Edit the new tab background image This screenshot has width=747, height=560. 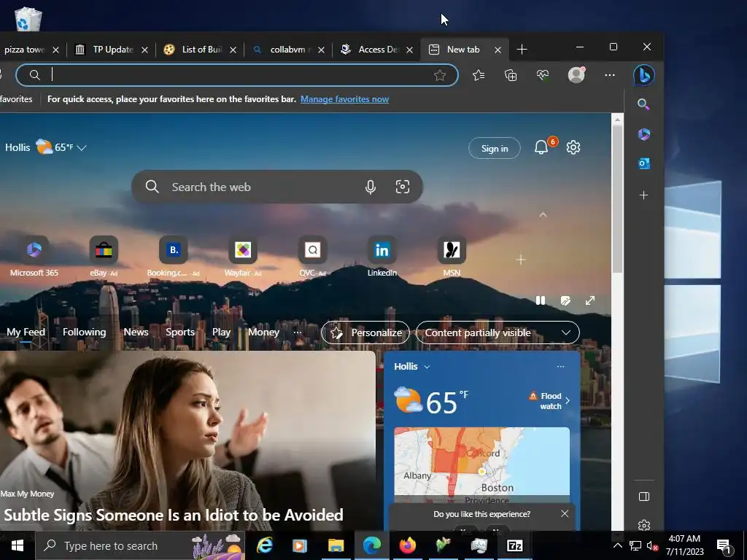click(565, 300)
